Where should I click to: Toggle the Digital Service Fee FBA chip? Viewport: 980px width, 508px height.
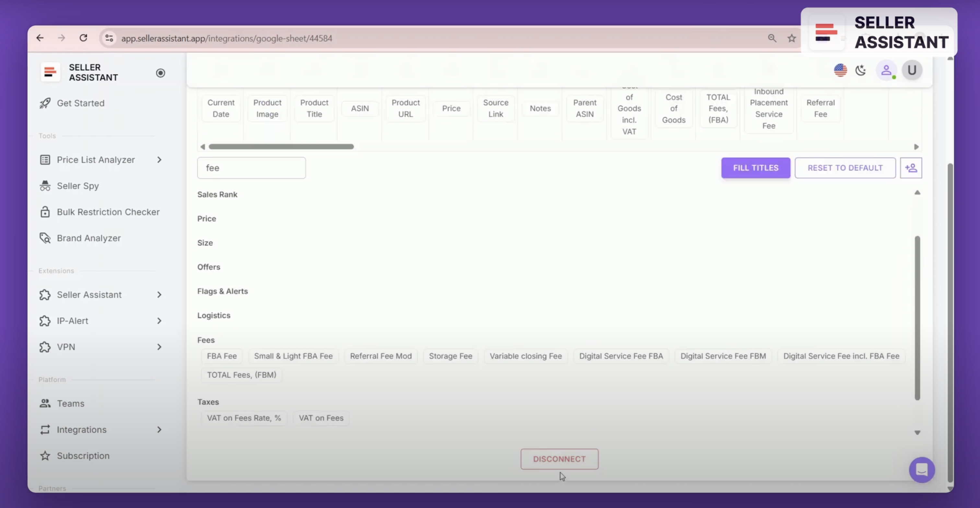click(621, 356)
